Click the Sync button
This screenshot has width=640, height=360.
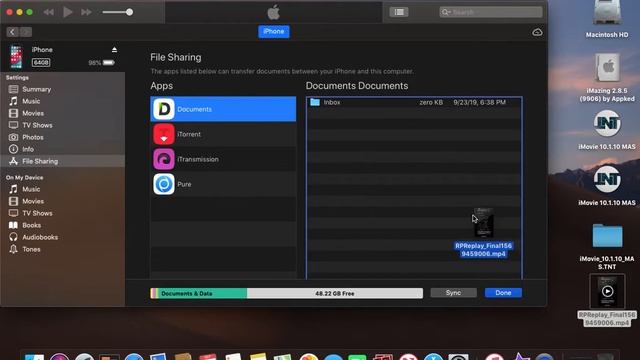tap(453, 293)
